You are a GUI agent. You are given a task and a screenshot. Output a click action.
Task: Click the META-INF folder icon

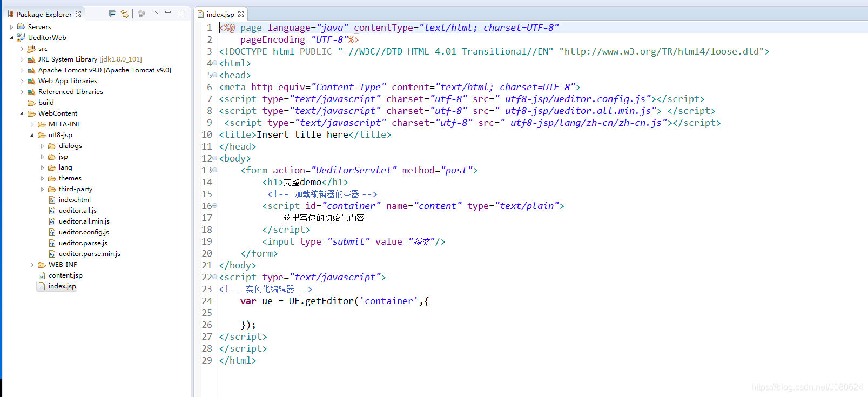coord(42,124)
